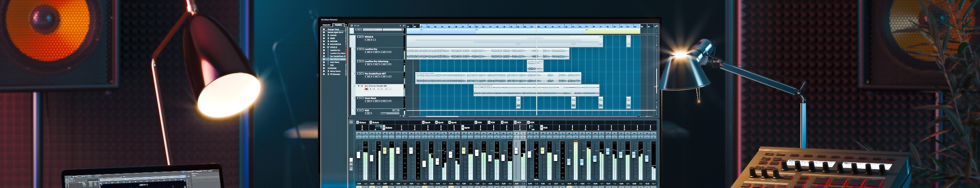This screenshot has width=980, height=188.
Task: Click the search icon above track list
Action: point(404,26)
